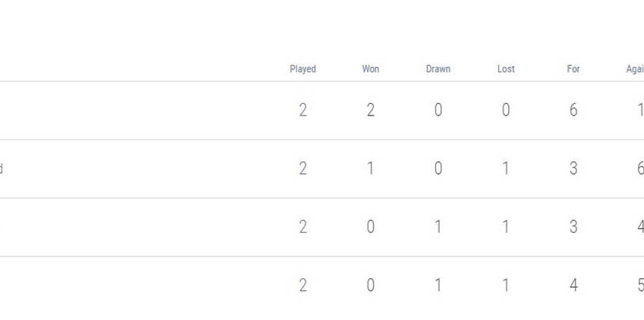Click the For column header
This screenshot has height=320, width=644.
point(573,69)
